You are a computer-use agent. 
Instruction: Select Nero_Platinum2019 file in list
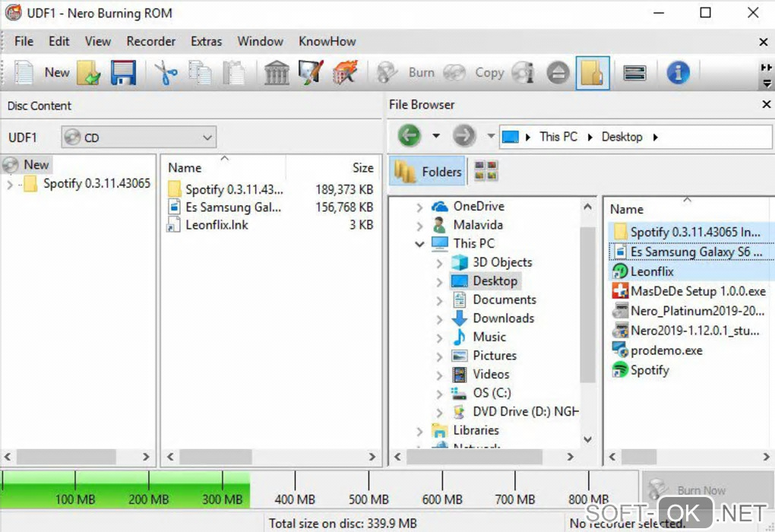point(688,311)
